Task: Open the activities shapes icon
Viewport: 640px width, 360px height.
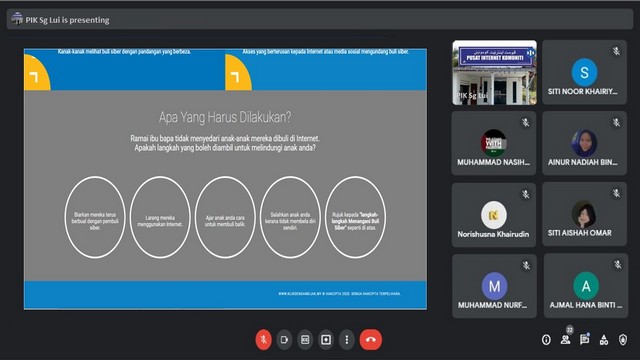Action: pos(604,340)
